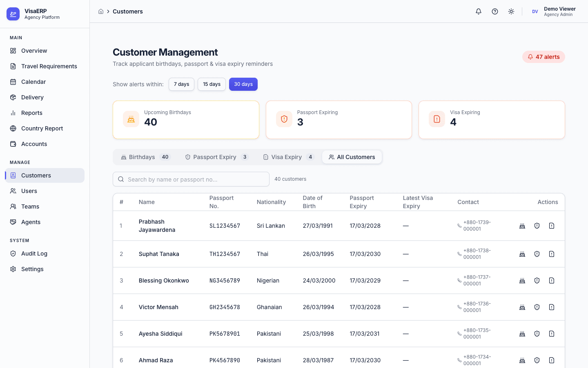Click the visa document icon for Blessing Okonkwo

(x=552, y=280)
